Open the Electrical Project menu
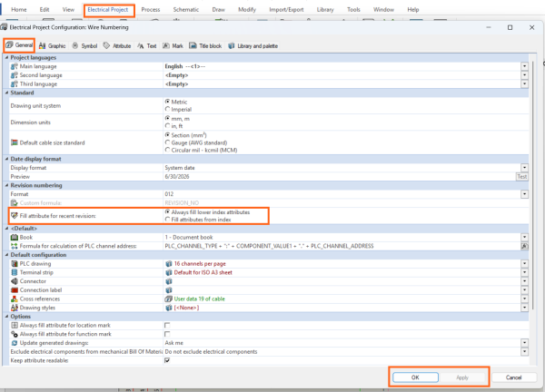Screen dimensions: 545x392 click(x=108, y=10)
